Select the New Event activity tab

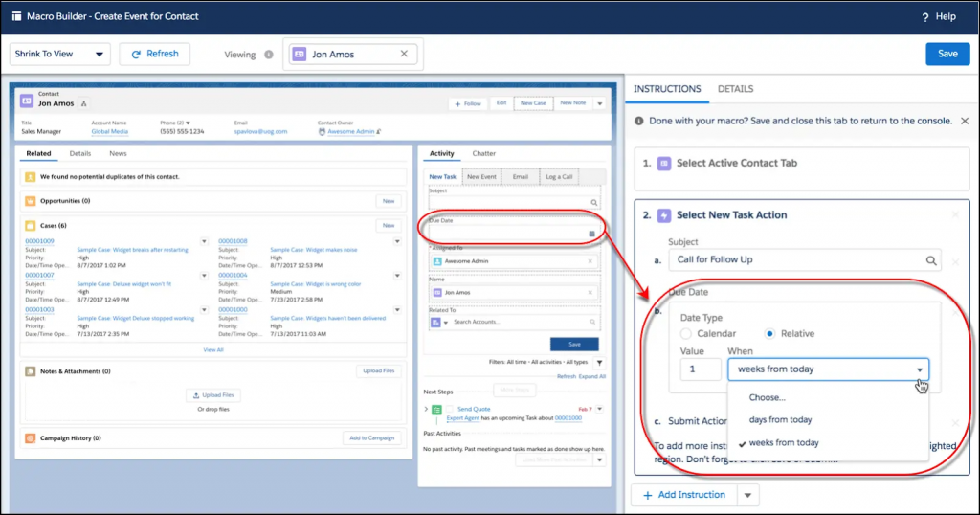[x=481, y=177]
